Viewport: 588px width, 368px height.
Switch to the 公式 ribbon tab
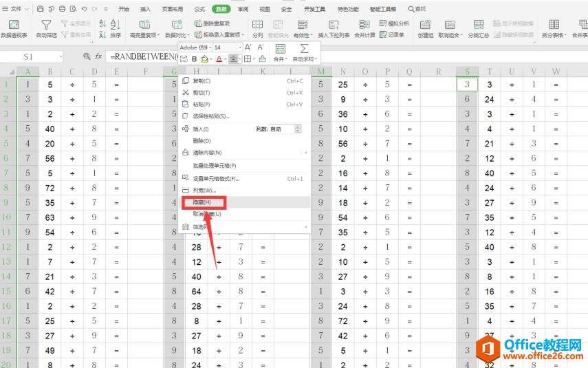(199, 9)
